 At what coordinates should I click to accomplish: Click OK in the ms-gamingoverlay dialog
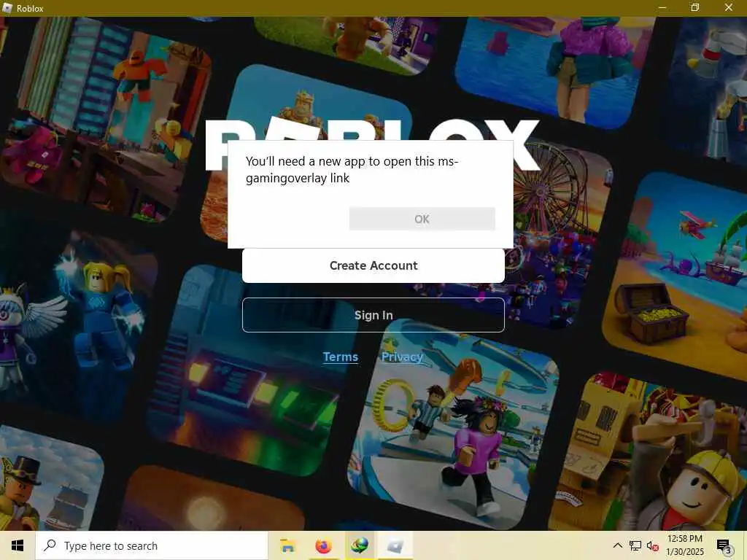[x=422, y=219]
